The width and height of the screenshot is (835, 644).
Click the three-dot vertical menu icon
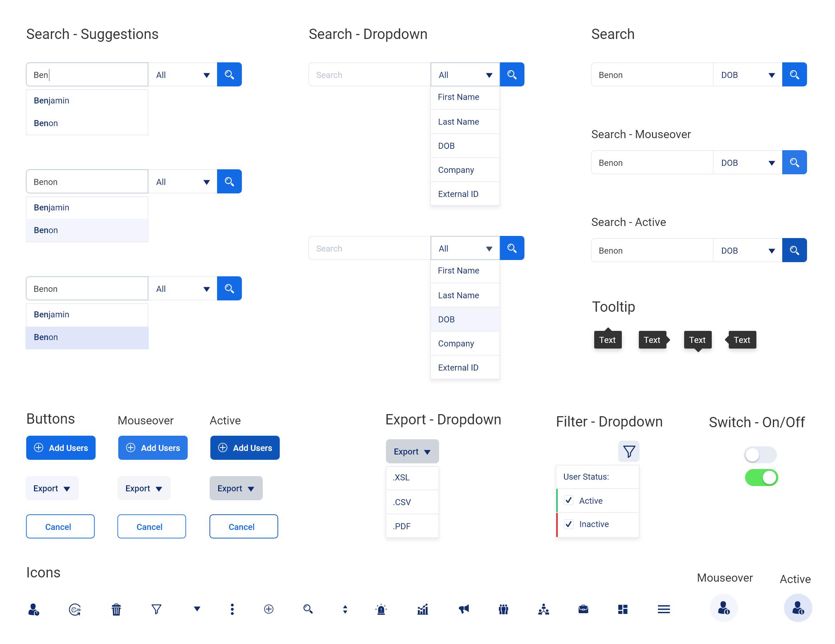[x=232, y=609]
